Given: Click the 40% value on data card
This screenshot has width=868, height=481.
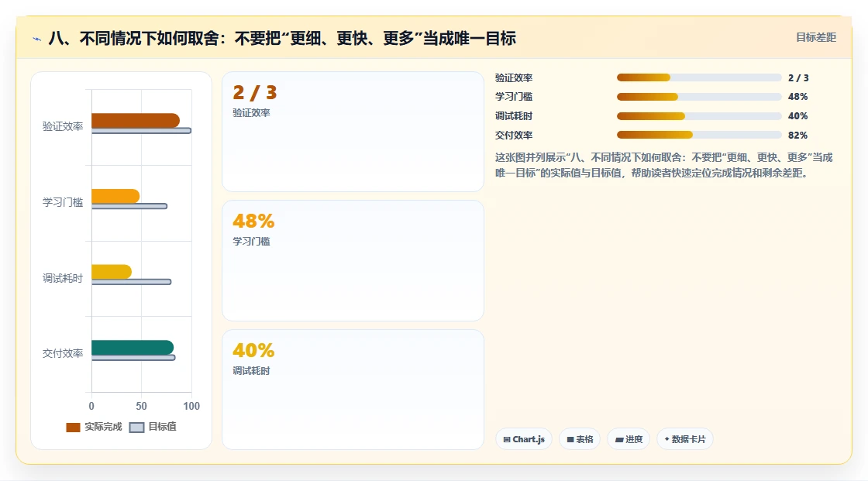Looking at the screenshot, I should [x=253, y=350].
